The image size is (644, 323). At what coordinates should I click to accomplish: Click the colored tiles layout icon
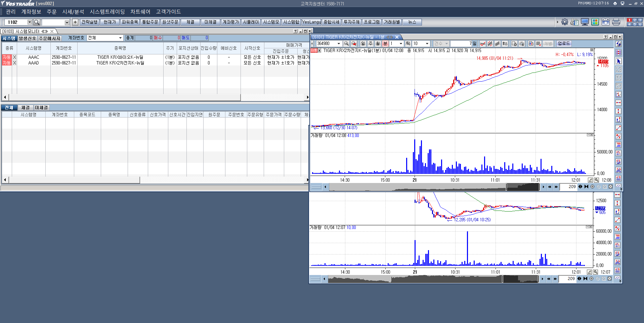coord(595,22)
